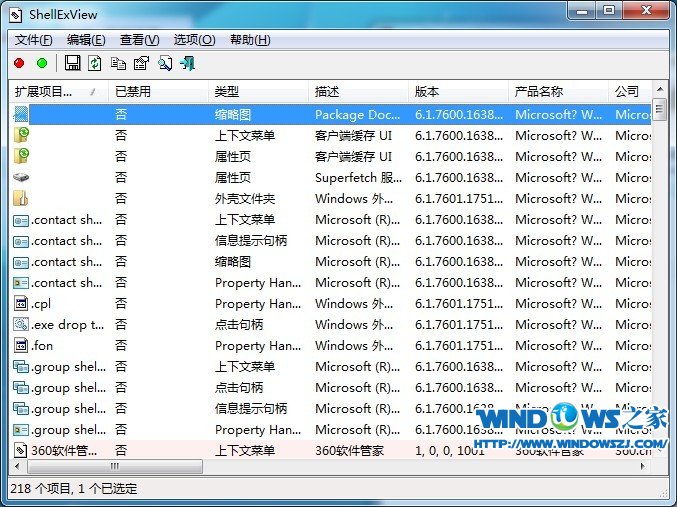
Task: Click the horizontal scrollbar left arrow
Action: click(17, 466)
